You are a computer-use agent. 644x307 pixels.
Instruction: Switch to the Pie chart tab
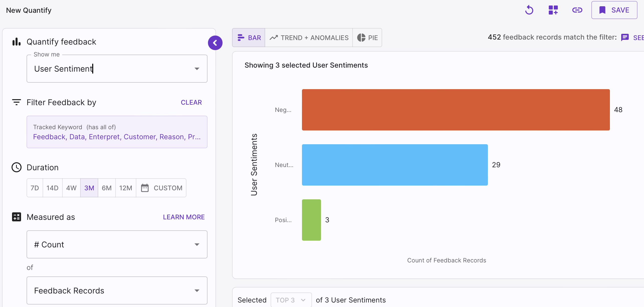[367, 38]
